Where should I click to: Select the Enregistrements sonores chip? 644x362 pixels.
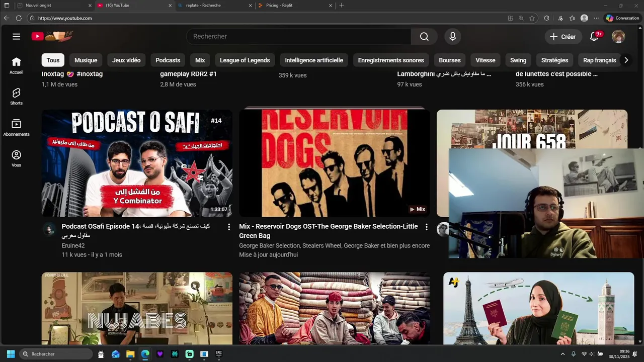pyautogui.click(x=391, y=60)
